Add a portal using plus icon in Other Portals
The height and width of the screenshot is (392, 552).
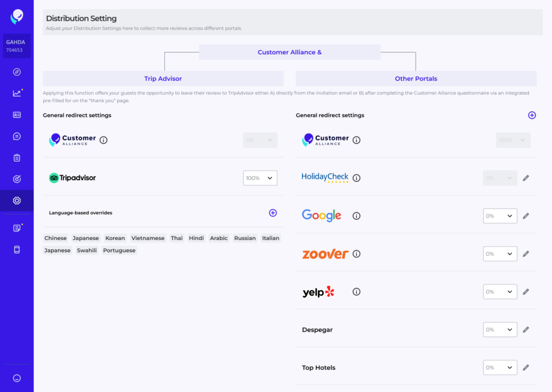coord(532,115)
